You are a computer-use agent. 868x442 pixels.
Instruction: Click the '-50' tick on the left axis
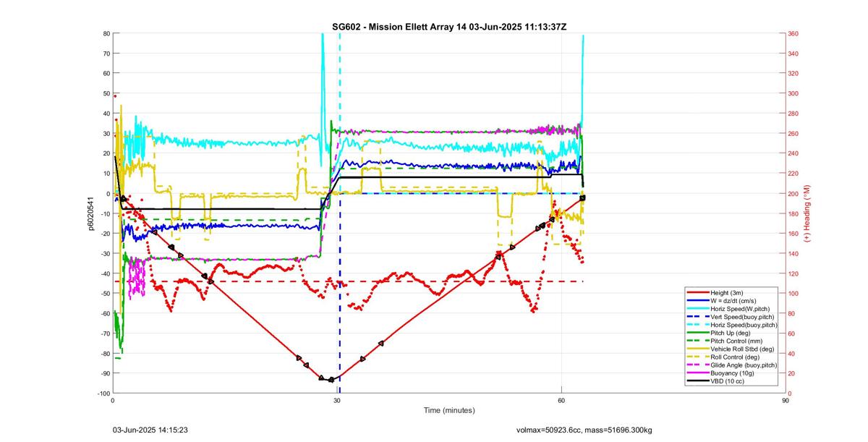point(104,293)
